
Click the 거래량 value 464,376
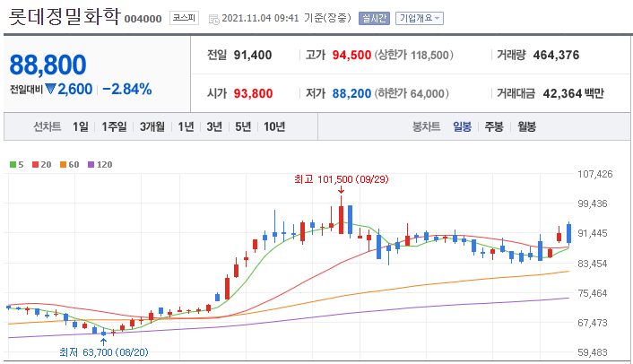[x=556, y=55]
